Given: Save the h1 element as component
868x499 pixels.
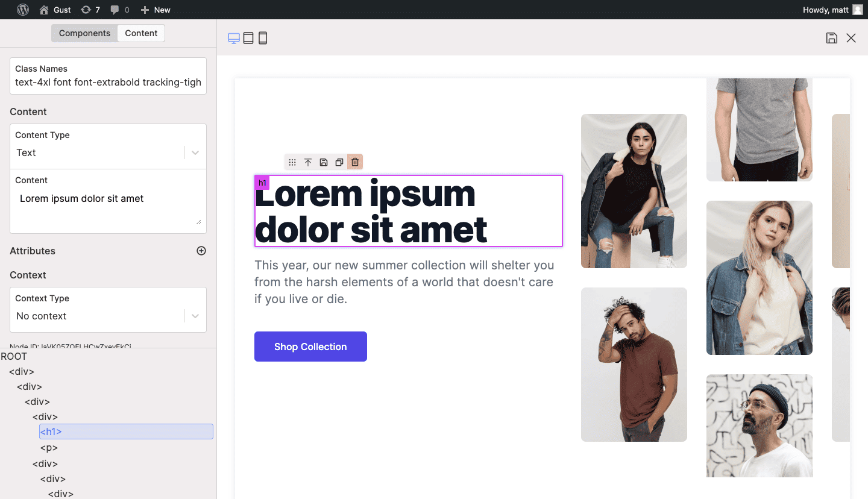Looking at the screenshot, I should [x=324, y=162].
